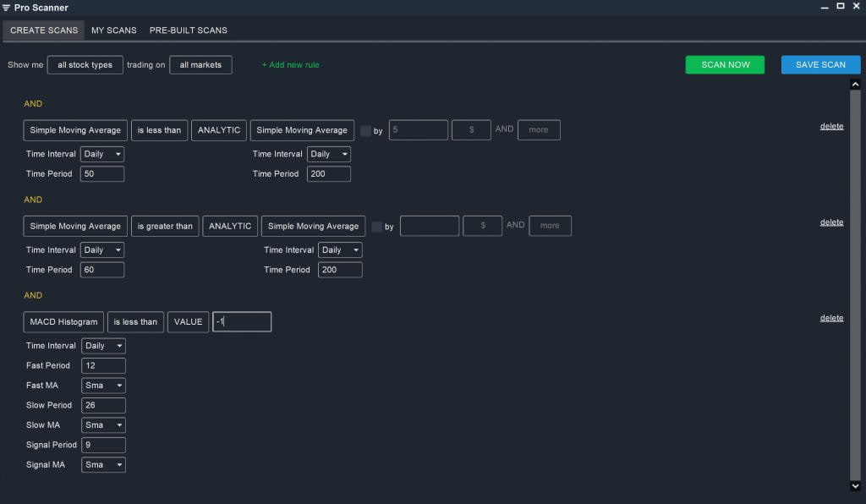This screenshot has width=866, height=504.
Task: Click ANALYTIC selector in first rule
Action: point(219,130)
